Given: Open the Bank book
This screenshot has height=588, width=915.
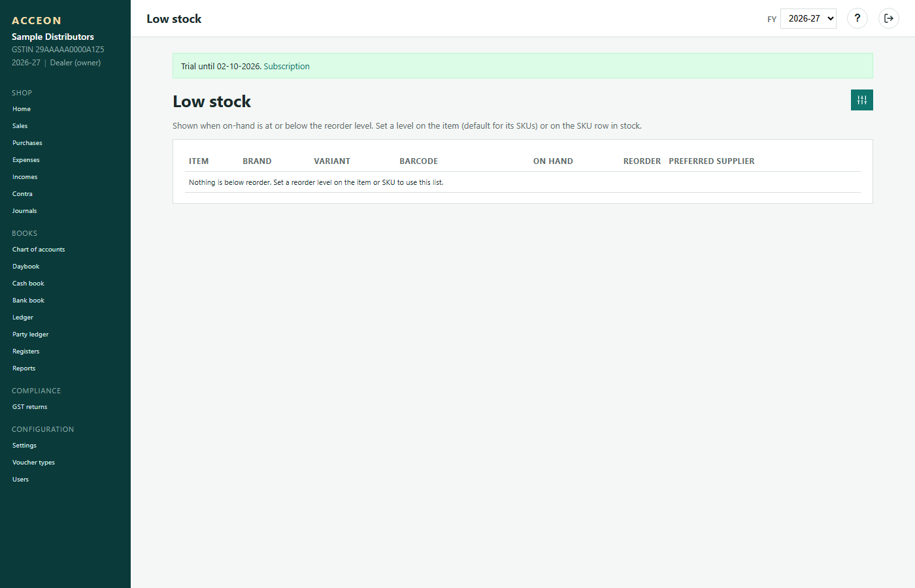Looking at the screenshot, I should [x=28, y=301].
